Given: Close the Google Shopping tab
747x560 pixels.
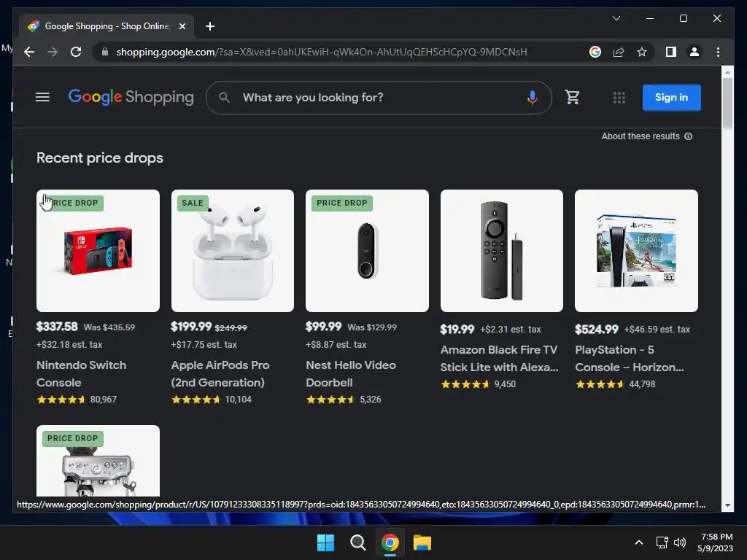Looking at the screenshot, I should tap(182, 26).
